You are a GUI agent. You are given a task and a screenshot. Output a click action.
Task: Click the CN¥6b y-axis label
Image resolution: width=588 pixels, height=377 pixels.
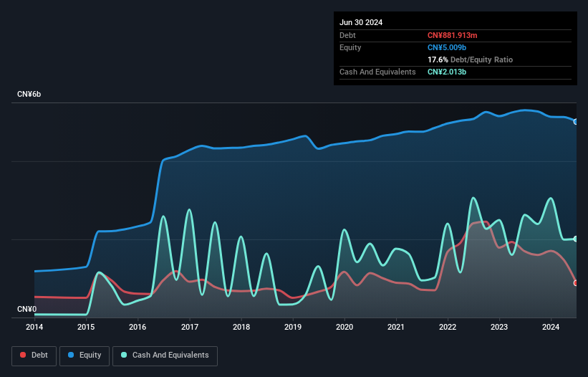click(29, 94)
